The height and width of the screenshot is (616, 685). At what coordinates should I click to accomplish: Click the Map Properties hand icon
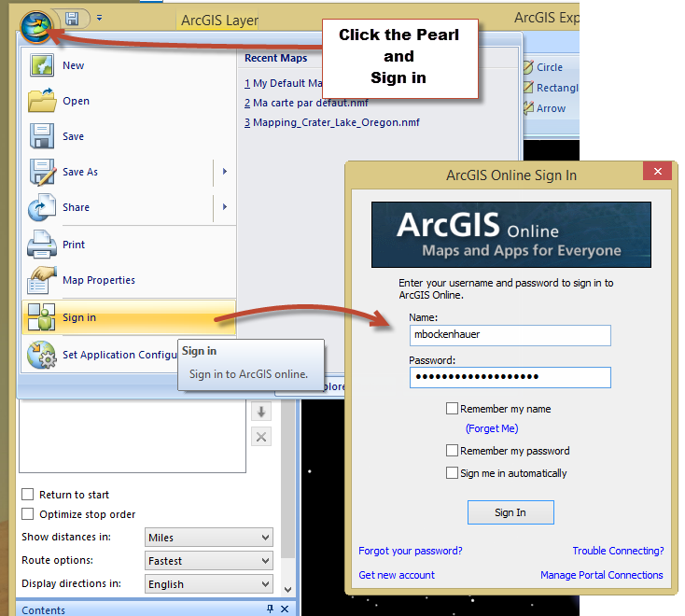coord(41,280)
